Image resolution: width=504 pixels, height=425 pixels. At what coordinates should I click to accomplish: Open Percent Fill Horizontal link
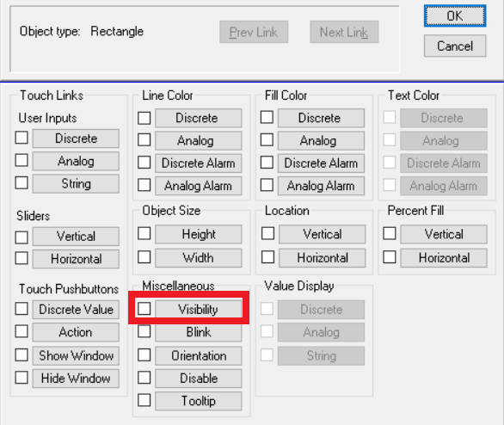click(444, 258)
